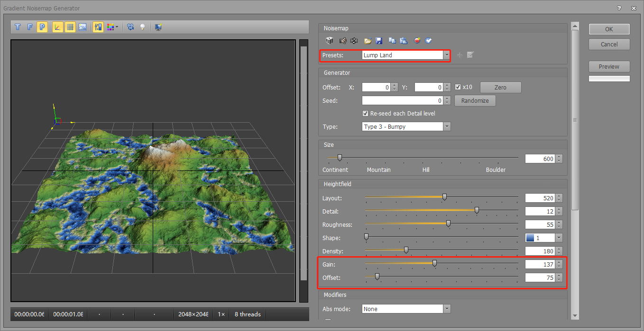Toggle the grid display icon in viewport toolbar
This screenshot has height=331, width=644.
click(x=70, y=27)
